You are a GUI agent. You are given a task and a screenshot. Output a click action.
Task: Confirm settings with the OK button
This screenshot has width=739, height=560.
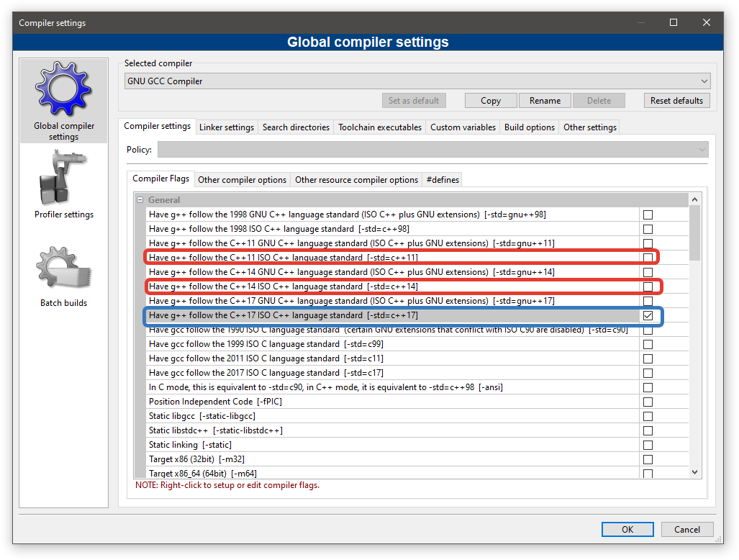[627, 529]
